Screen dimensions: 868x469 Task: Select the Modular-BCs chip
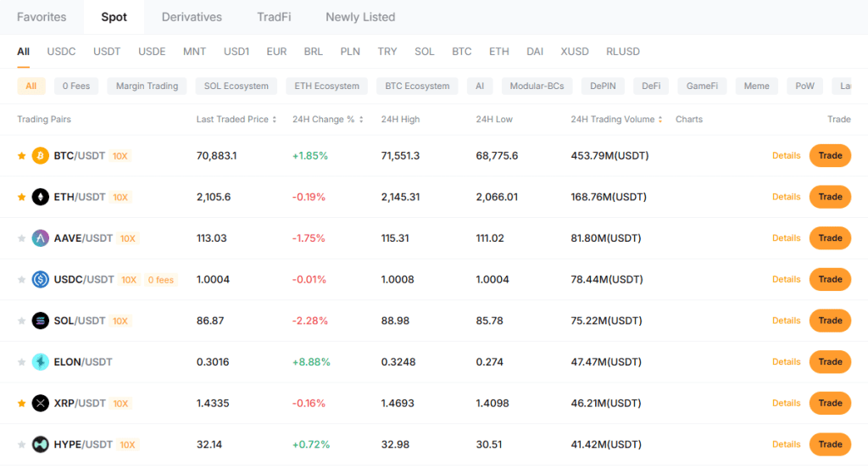tap(537, 86)
